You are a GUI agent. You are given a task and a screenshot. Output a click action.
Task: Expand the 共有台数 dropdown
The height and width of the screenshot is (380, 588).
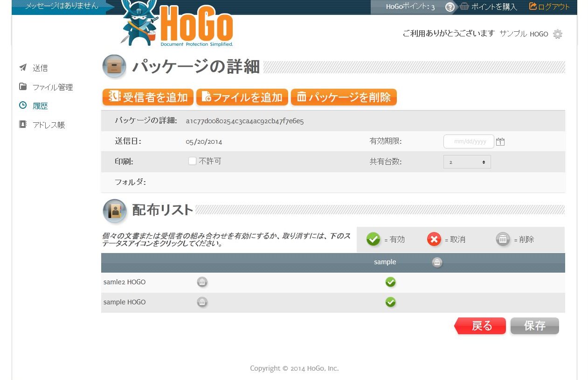pyautogui.click(x=467, y=162)
